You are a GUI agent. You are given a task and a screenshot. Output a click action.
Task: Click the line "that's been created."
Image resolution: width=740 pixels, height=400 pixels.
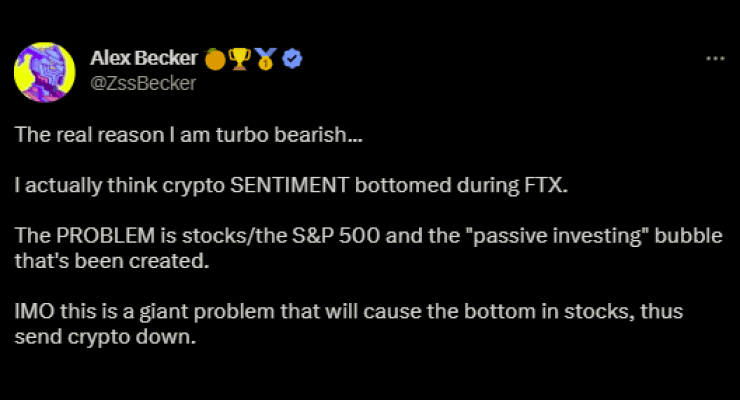pos(112,261)
